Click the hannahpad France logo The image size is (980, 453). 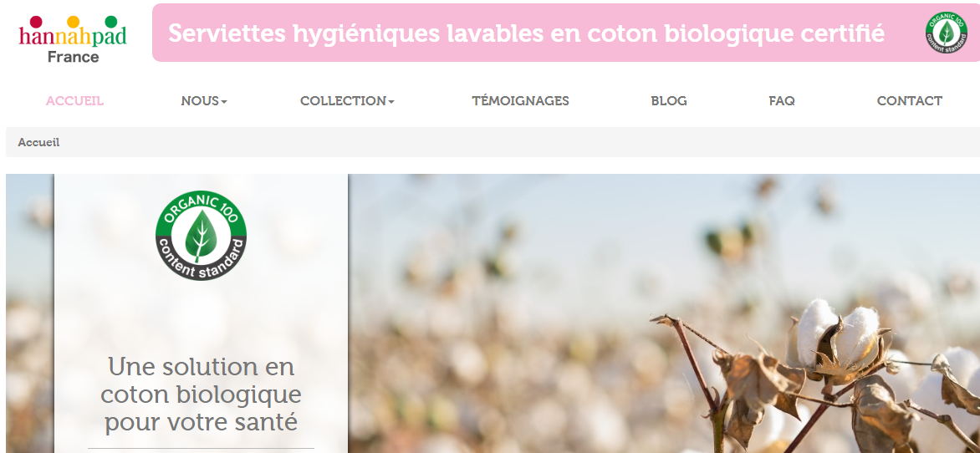(x=73, y=40)
